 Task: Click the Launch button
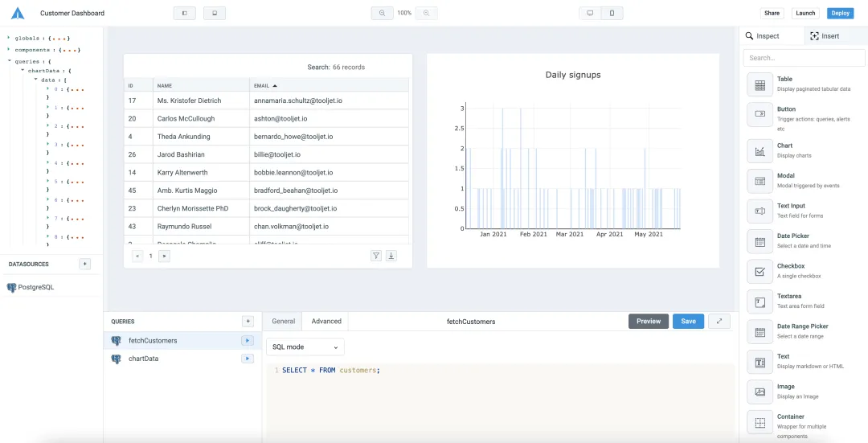(805, 14)
